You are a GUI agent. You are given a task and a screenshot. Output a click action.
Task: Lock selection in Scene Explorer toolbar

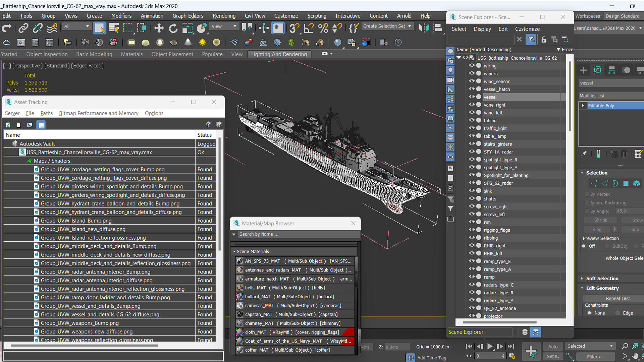[543, 40]
